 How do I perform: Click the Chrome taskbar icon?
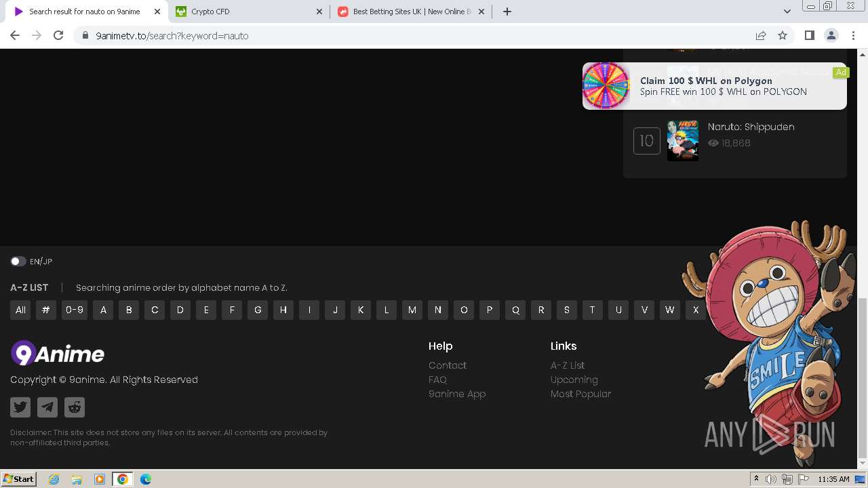123,479
